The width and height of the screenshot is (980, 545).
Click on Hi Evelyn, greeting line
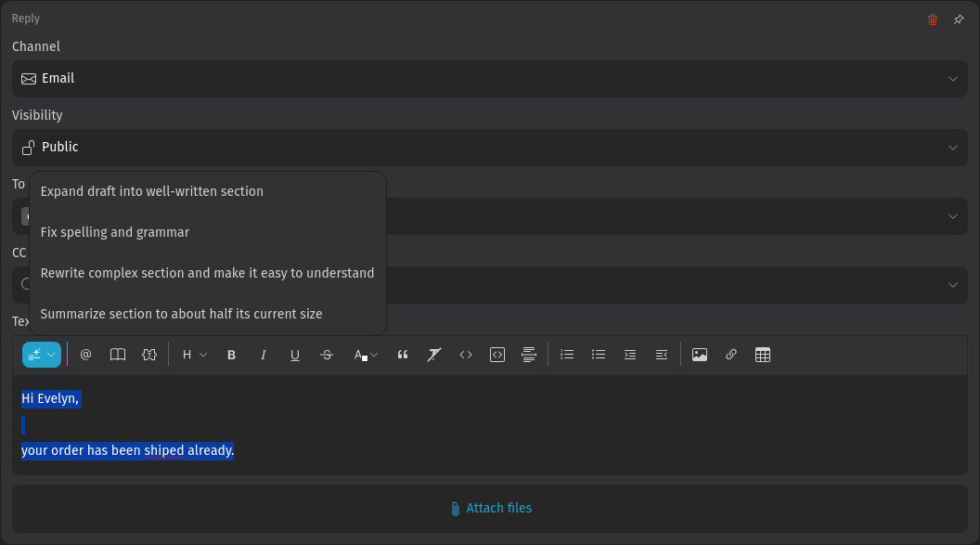(50, 398)
